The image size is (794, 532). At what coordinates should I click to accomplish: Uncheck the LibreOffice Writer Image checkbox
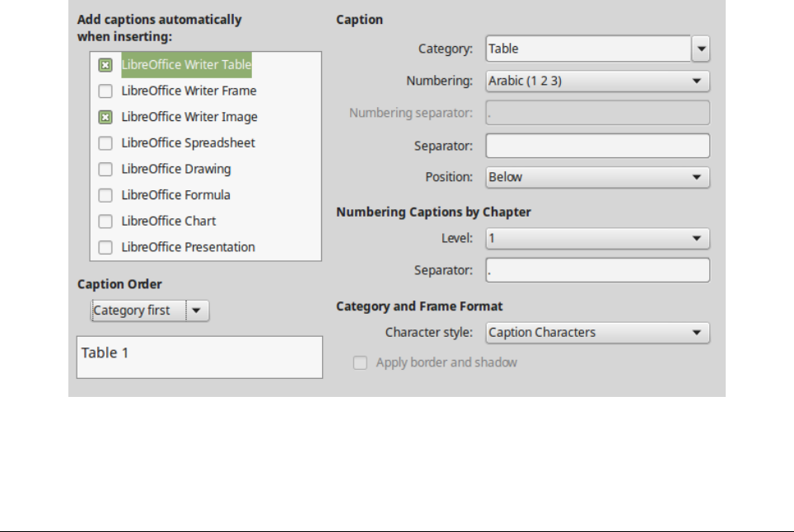[105, 117]
